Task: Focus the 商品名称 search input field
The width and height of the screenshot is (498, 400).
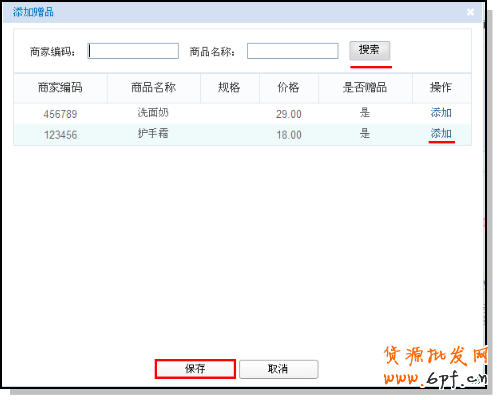Action: tap(293, 51)
